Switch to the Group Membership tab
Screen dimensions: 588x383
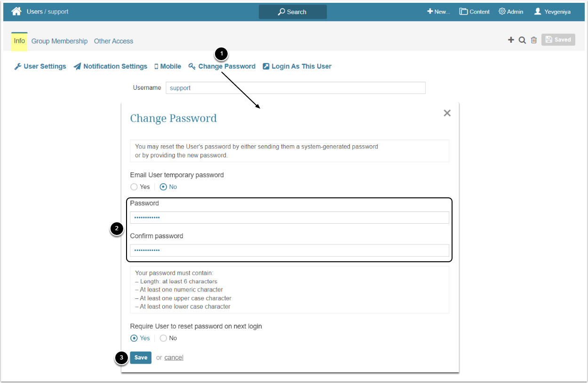pos(59,41)
